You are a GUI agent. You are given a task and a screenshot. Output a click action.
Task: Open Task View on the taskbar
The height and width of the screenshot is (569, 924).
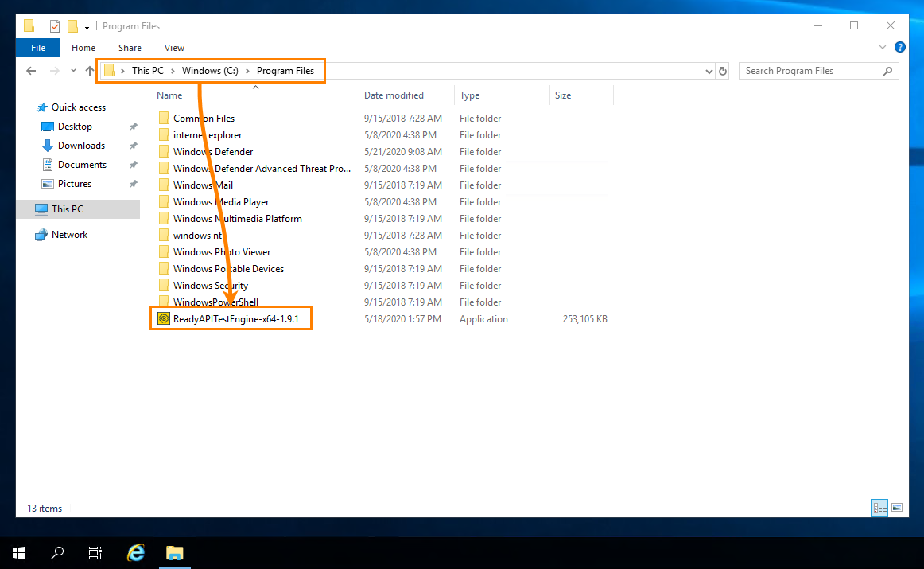coord(95,553)
